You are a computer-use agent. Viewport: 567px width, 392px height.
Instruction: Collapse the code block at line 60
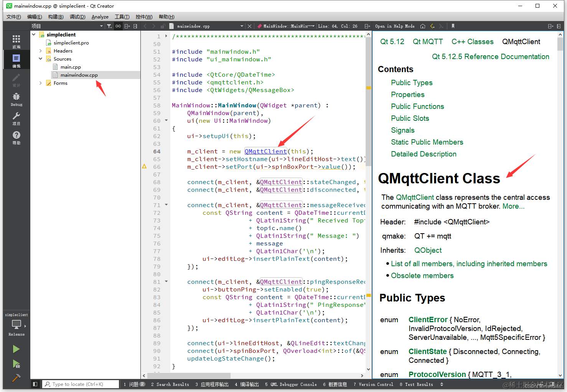166,120
